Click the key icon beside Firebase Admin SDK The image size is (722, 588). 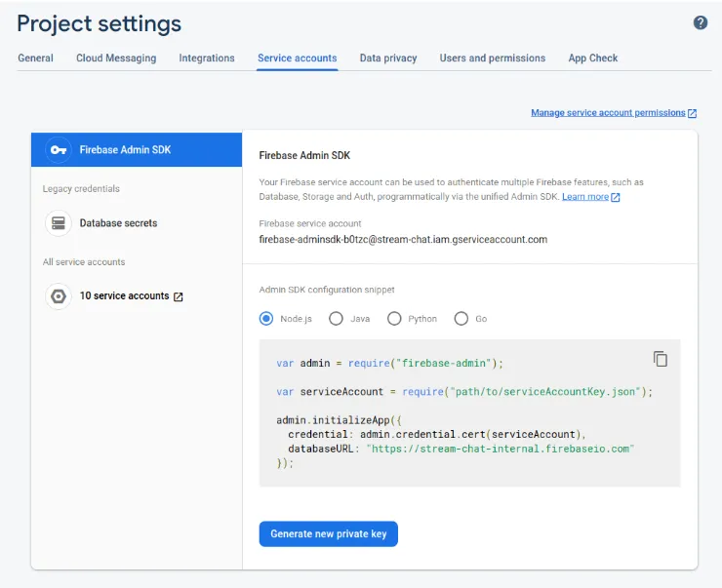click(59, 150)
